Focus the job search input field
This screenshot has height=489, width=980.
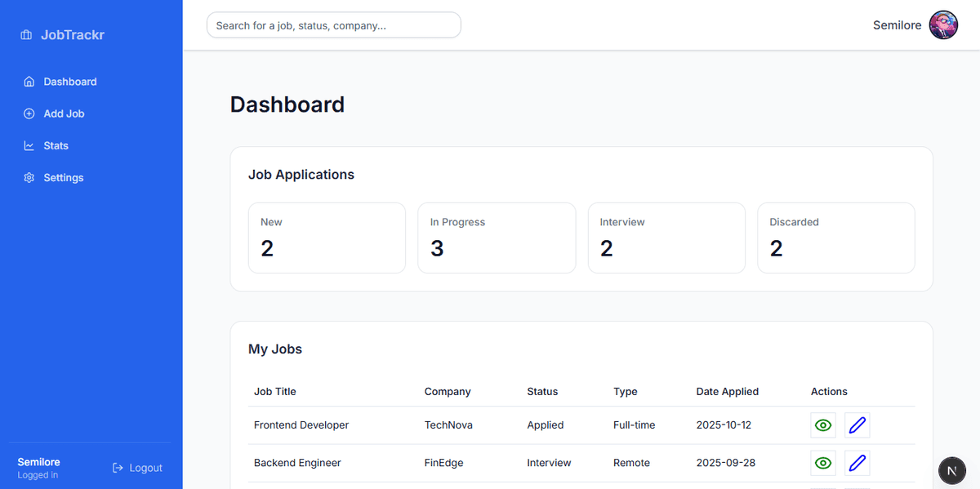334,25
